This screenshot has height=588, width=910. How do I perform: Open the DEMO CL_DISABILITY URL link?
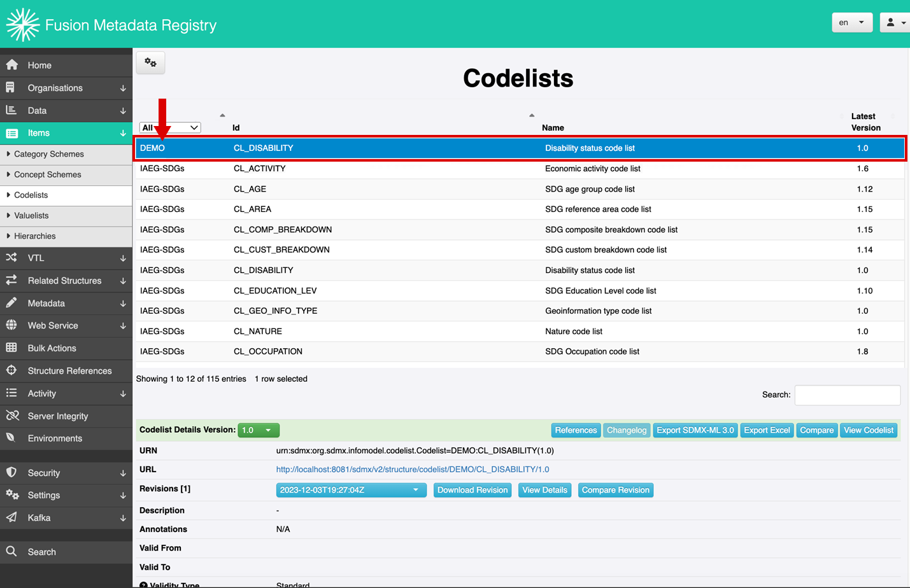[412, 470]
